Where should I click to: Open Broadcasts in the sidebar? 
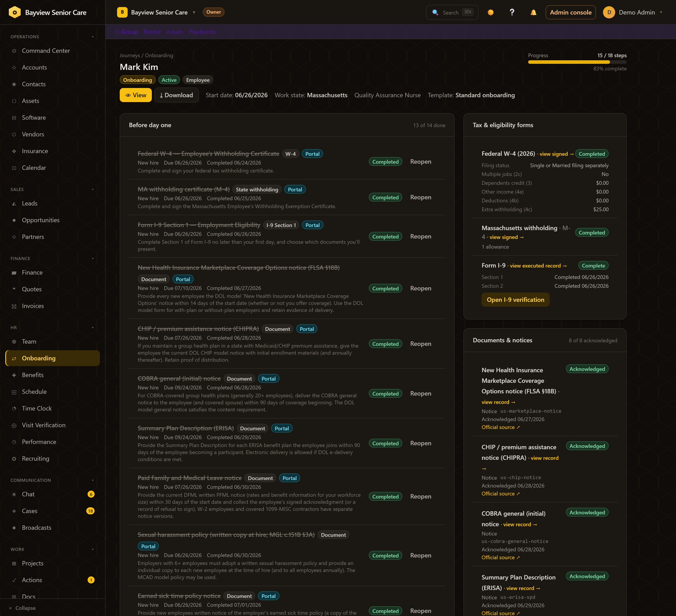coord(52,528)
